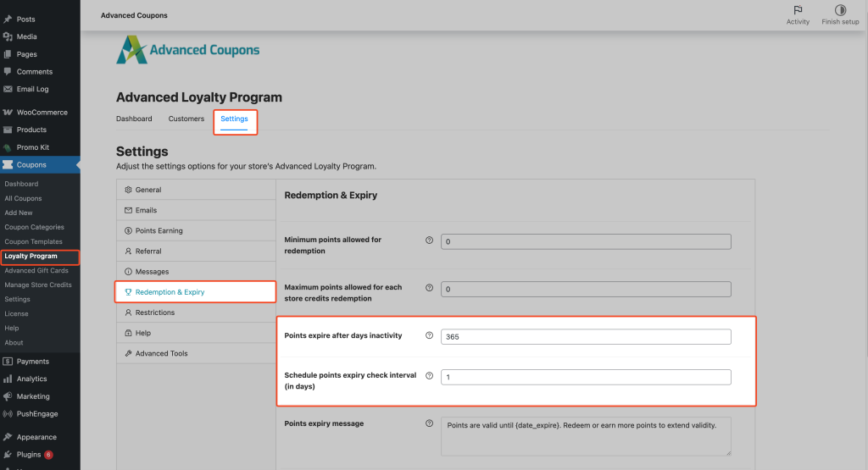Click the Finish setup half-circle icon
This screenshot has width=868, height=470.
pos(840,10)
